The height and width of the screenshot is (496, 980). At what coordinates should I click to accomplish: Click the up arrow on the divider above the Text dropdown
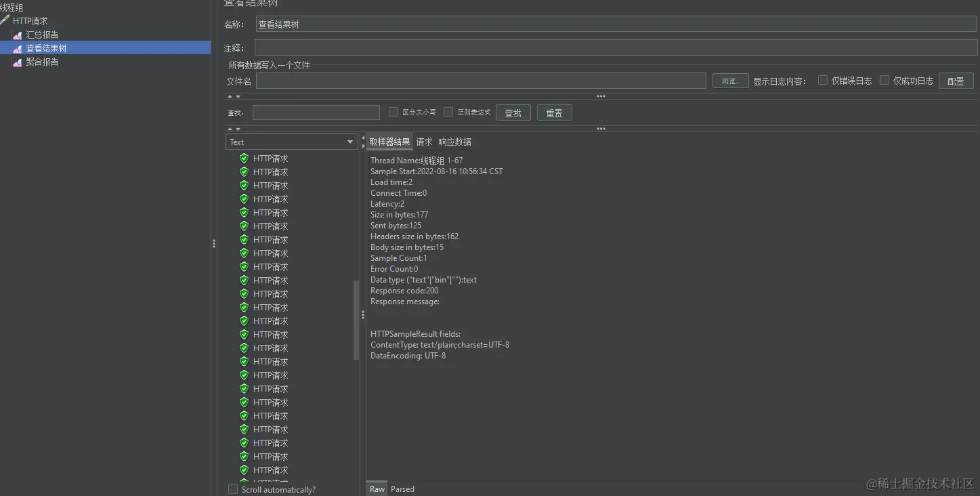click(x=230, y=129)
